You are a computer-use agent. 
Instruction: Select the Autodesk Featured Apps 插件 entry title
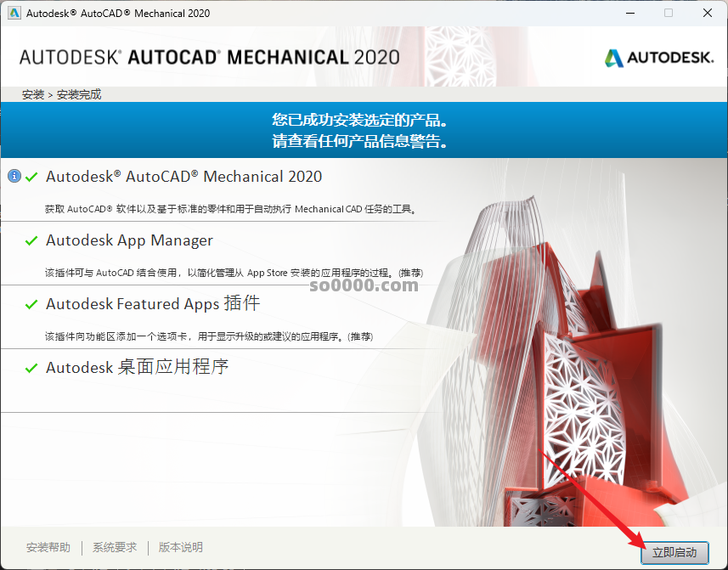[153, 304]
